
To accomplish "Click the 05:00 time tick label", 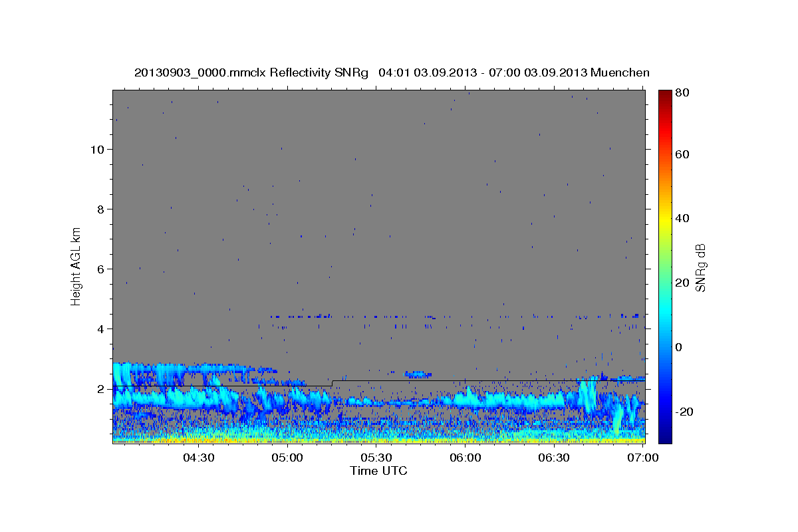I will (288, 458).
